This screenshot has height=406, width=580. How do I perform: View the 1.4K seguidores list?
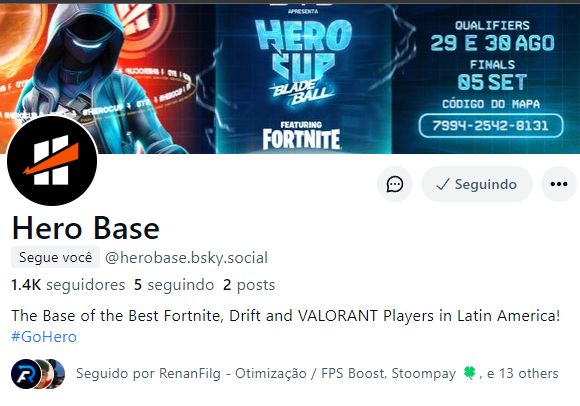[68, 285]
